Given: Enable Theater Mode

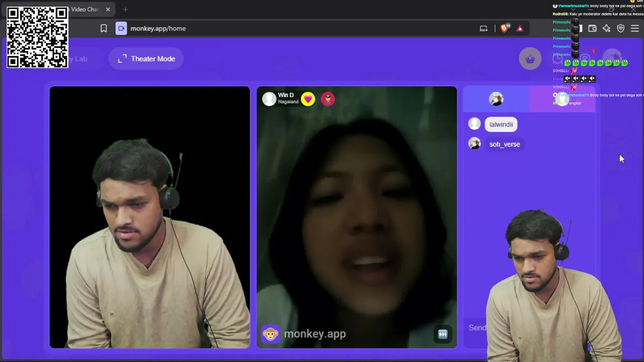Looking at the screenshot, I should click(x=146, y=59).
